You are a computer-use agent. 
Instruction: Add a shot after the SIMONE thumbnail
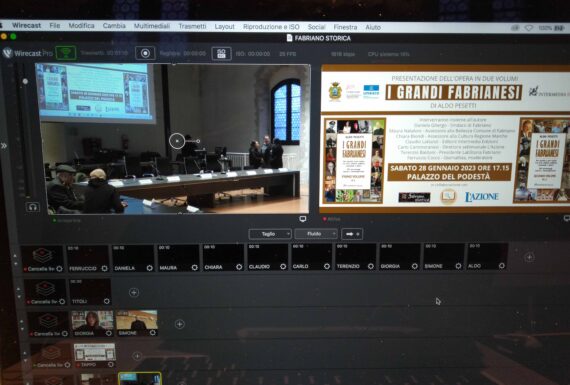180,324
